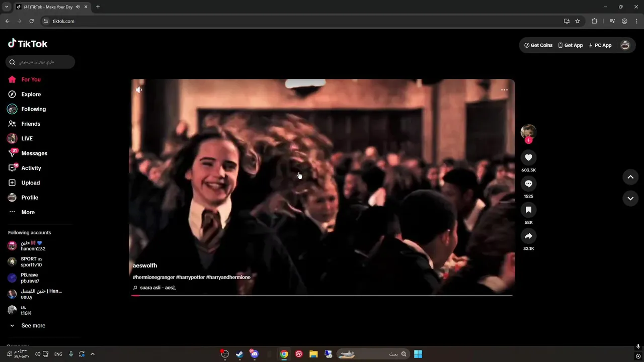
Task: Open Steam from the taskbar
Action: click(x=239, y=354)
